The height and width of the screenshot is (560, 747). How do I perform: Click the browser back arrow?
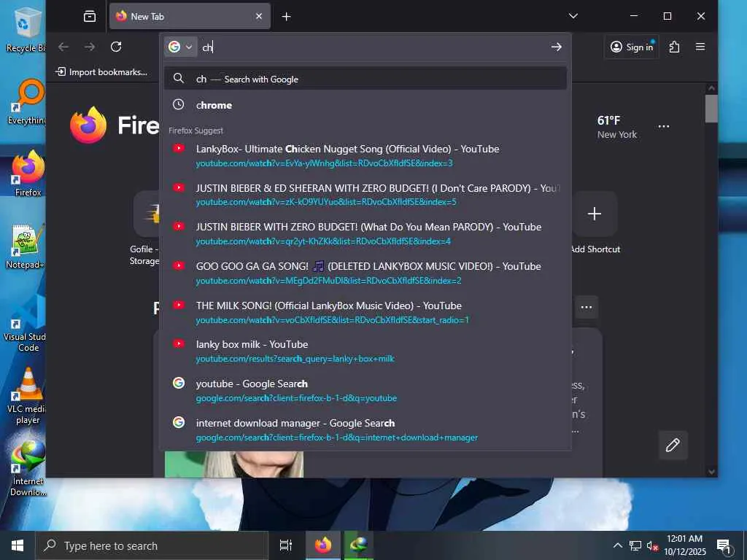pyautogui.click(x=63, y=47)
